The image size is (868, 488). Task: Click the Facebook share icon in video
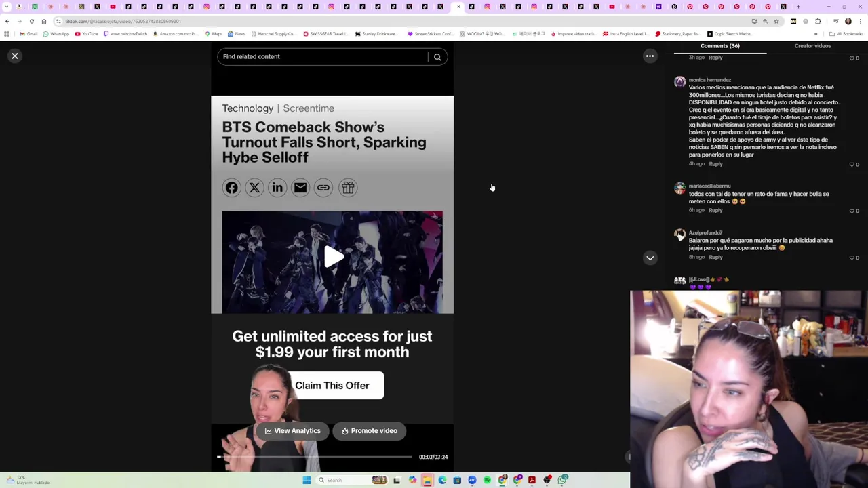[x=231, y=188]
